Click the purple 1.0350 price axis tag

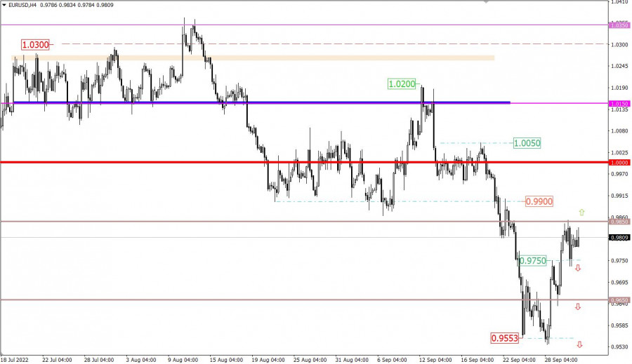[x=619, y=25]
